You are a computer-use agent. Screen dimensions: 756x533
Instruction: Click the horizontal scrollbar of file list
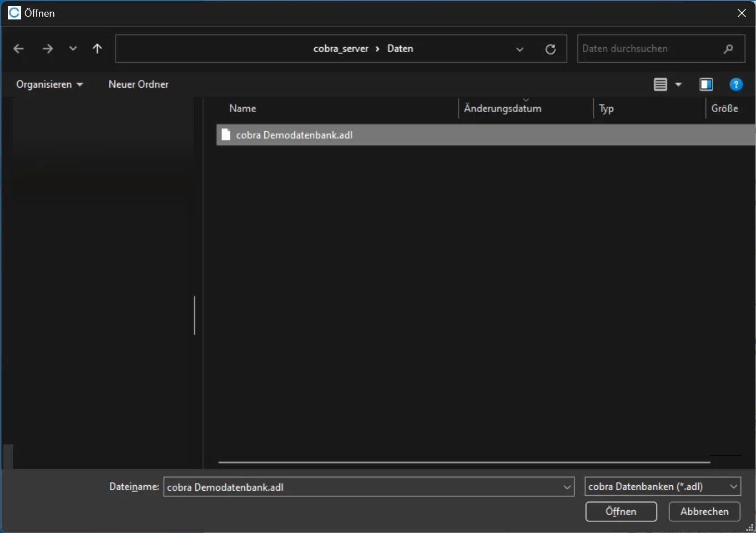point(464,462)
